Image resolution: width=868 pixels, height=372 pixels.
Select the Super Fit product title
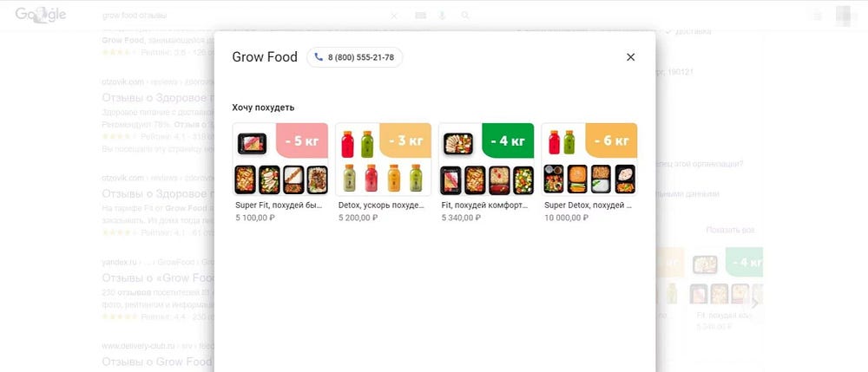(279, 205)
